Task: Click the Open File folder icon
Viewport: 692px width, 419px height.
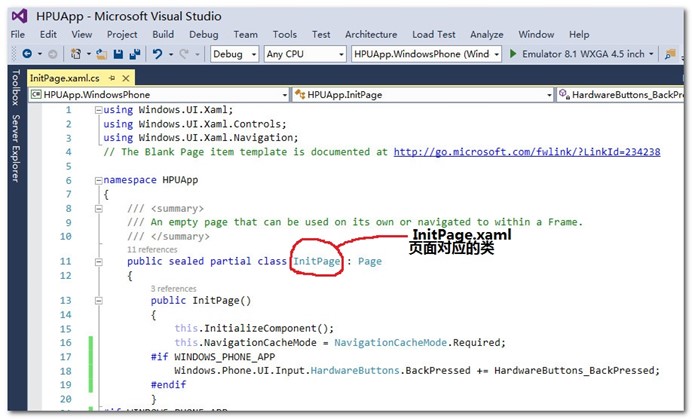Action: coord(102,54)
